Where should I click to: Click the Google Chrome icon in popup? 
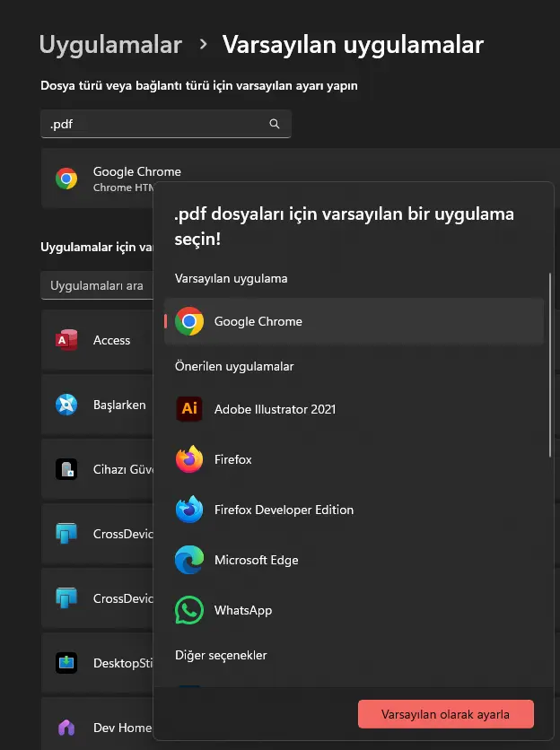(x=189, y=321)
